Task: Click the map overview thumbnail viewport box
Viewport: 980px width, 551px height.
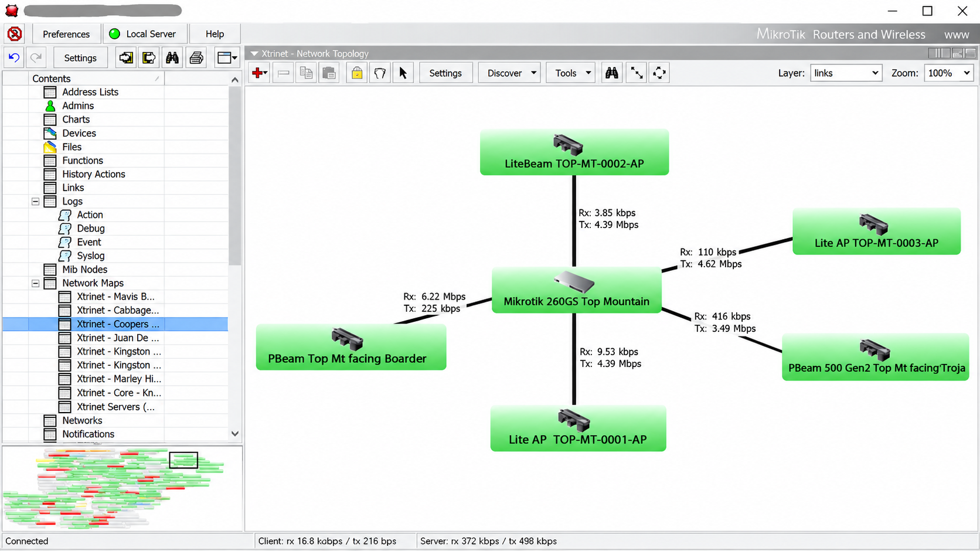Action: [x=183, y=460]
